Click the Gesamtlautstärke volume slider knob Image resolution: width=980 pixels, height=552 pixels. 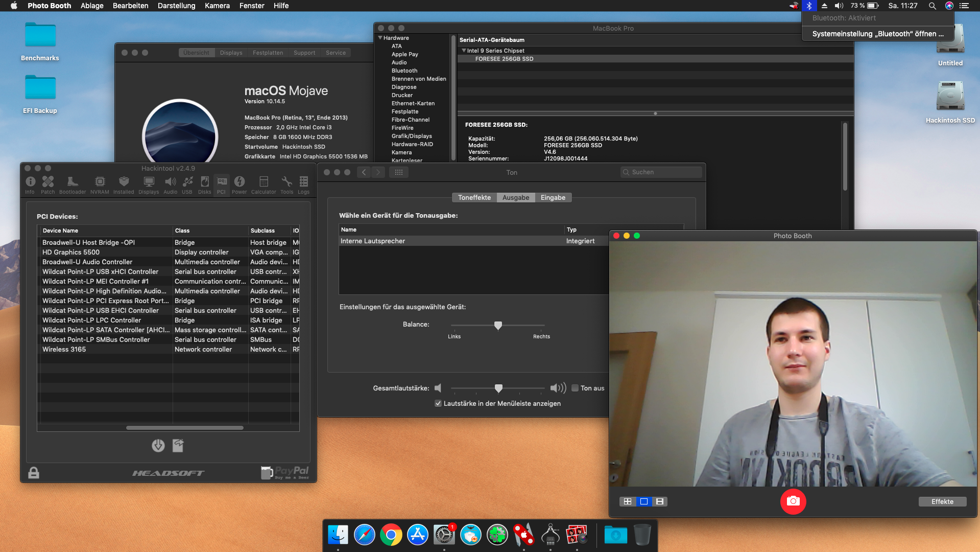pos(498,388)
